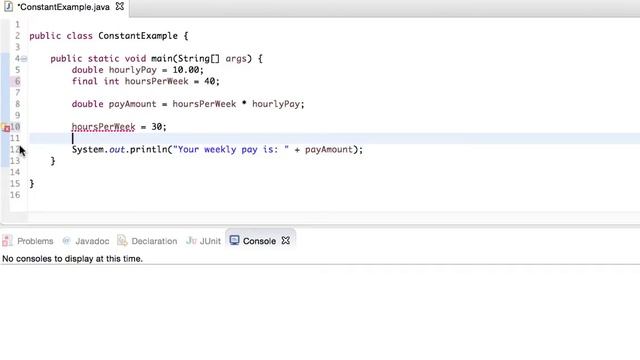Viewport: 640px width, 360px height.
Task: Click 'double hourlyPay = 10.00;' line
Action: point(138,70)
